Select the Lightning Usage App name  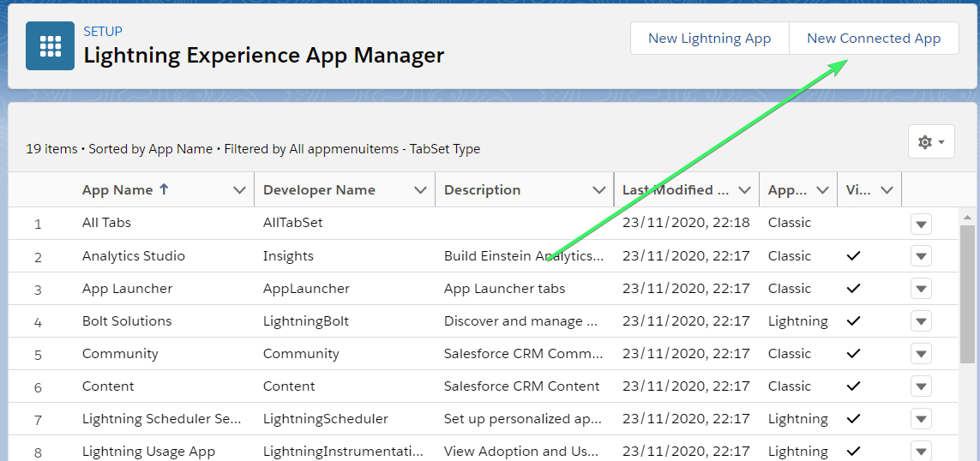pos(148,451)
